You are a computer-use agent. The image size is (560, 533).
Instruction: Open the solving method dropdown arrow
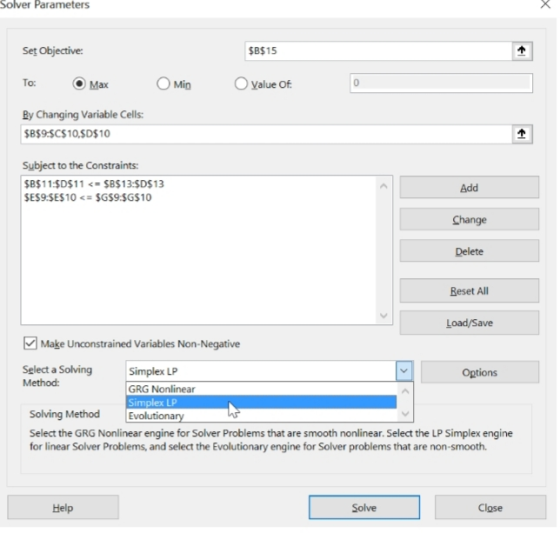pyautogui.click(x=404, y=371)
